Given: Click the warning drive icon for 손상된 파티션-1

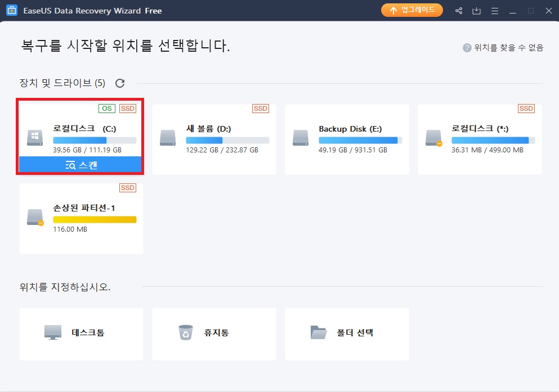Looking at the screenshot, I should coord(35,218).
